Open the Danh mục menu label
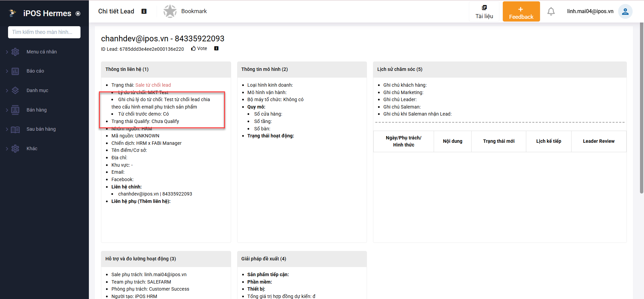This screenshot has height=299, width=644. (x=37, y=90)
